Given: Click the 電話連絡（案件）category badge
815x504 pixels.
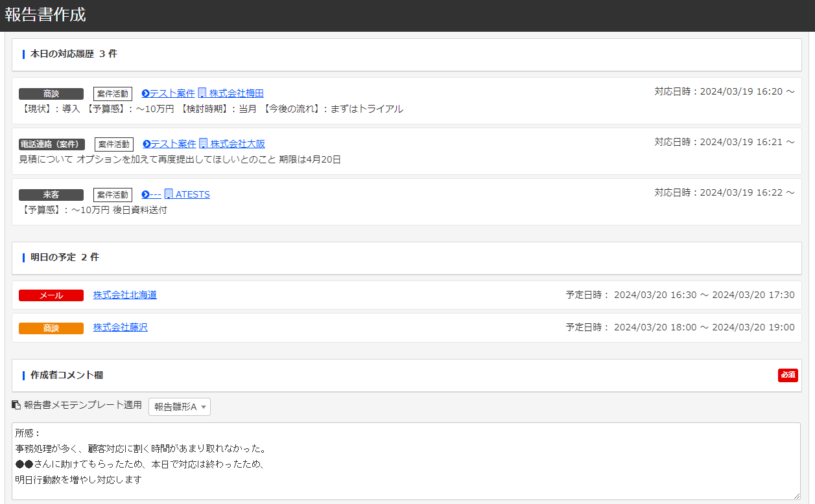Looking at the screenshot, I should 51,144.
